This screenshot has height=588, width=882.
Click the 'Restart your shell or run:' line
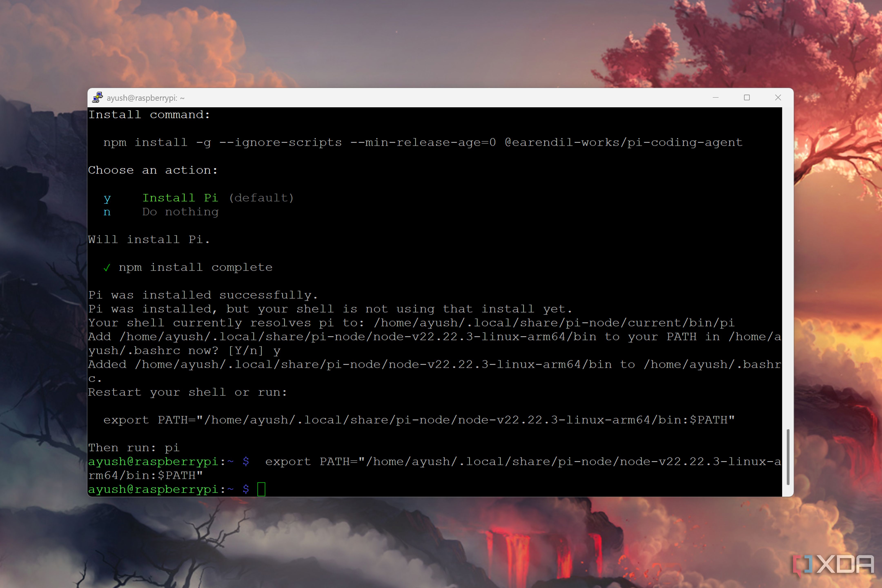[x=187, y=392]
